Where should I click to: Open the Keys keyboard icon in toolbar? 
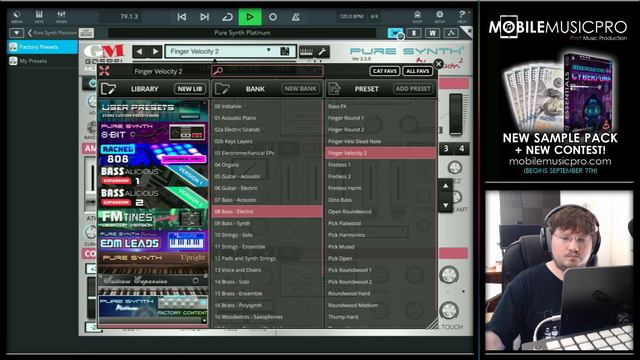click(39, 16)
